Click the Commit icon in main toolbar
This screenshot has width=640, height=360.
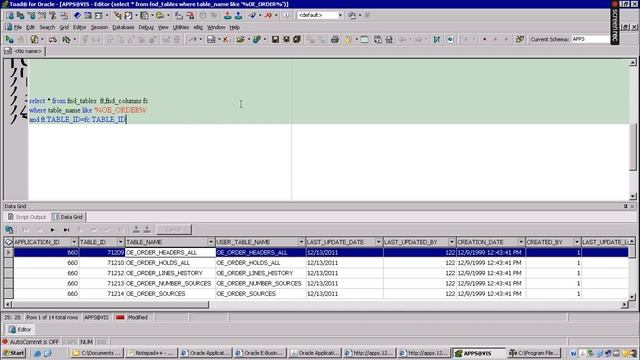click(227, 16)
